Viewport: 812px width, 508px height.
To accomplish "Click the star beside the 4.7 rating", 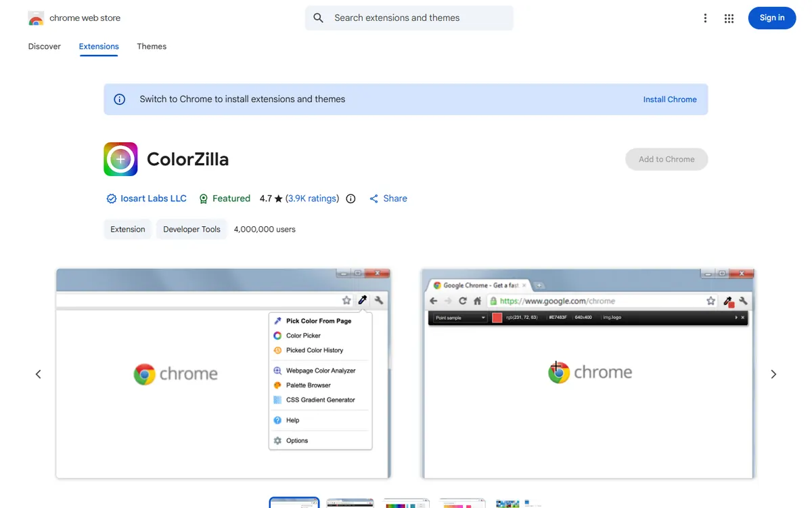I will [x=279, y=198].
